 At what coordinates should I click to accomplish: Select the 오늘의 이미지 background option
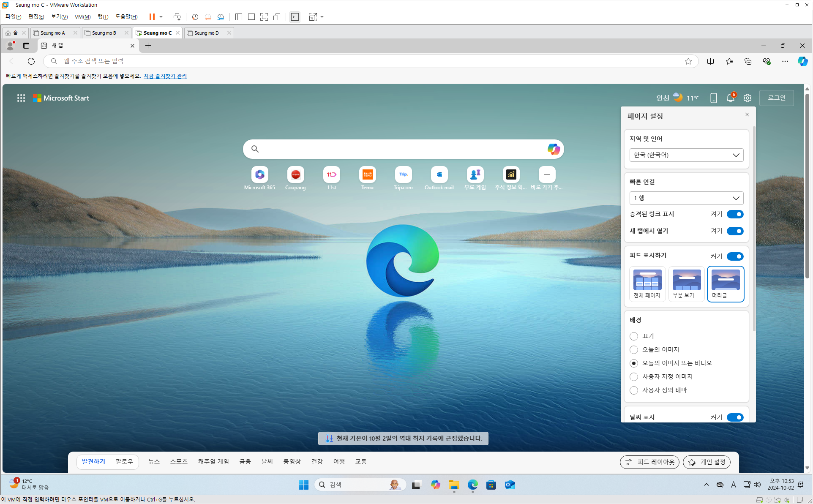(x=634, y=350)
